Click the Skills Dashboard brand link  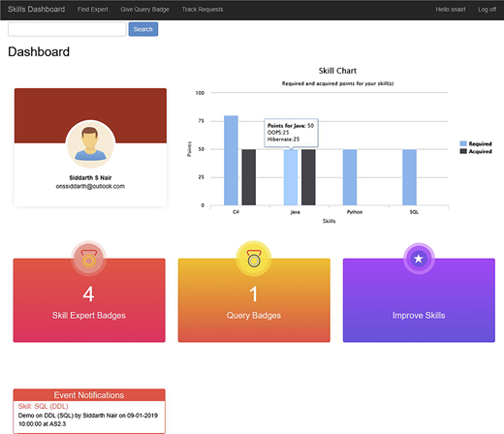(x=36, y=9)
